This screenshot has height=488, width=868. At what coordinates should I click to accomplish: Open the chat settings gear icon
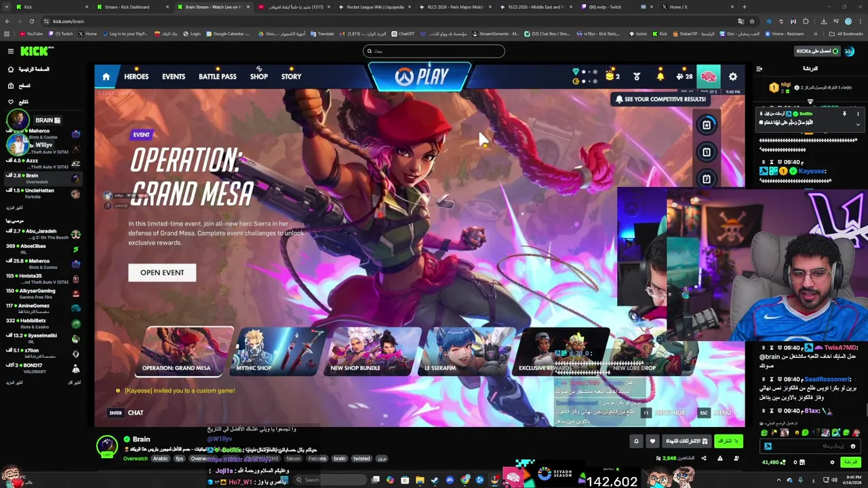point(832,462)
